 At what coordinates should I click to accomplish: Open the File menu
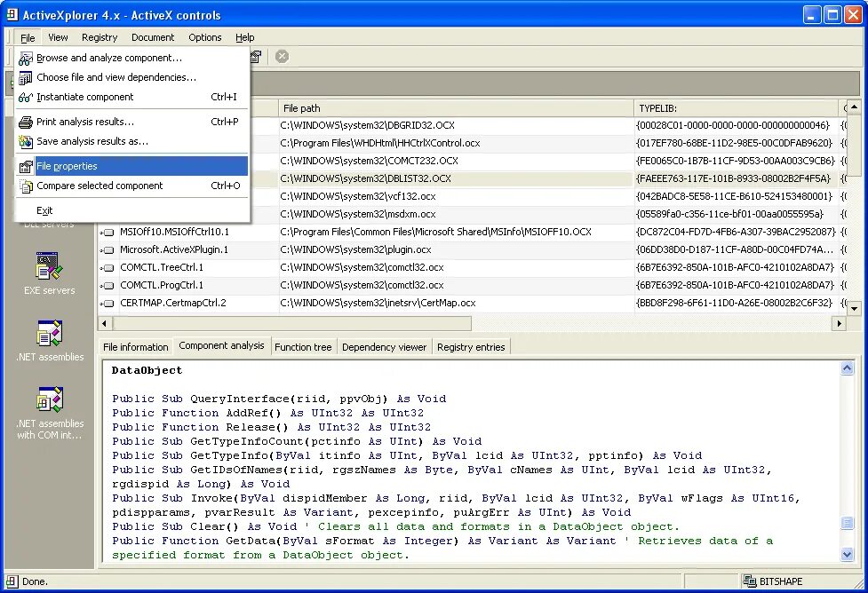tap(28, 37)
